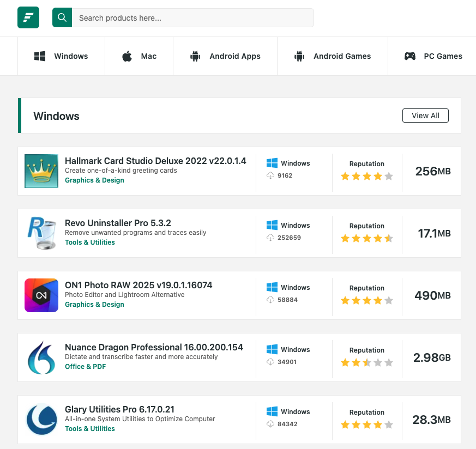Click the star rating in Hallmark row
Screen dimensions: 476x449
(367, 176)
